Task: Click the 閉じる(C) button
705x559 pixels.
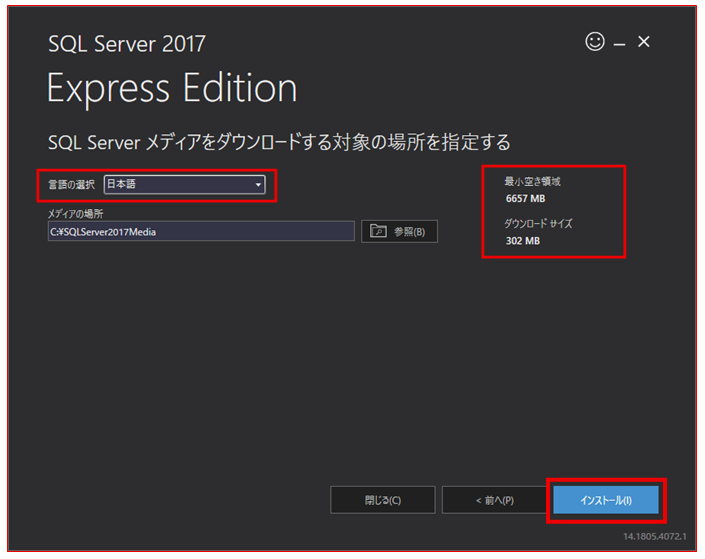Action: [383, 500]
